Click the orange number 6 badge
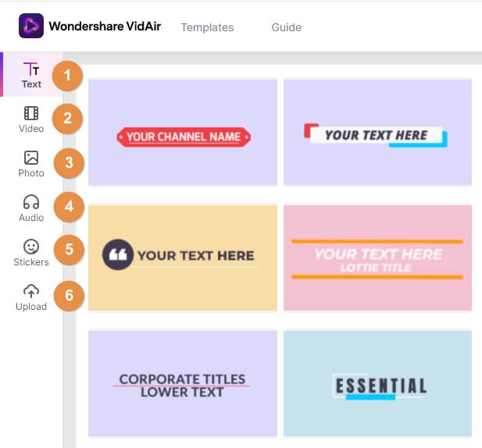The width and height of the screenshot is (482, 448). [69, 295]
